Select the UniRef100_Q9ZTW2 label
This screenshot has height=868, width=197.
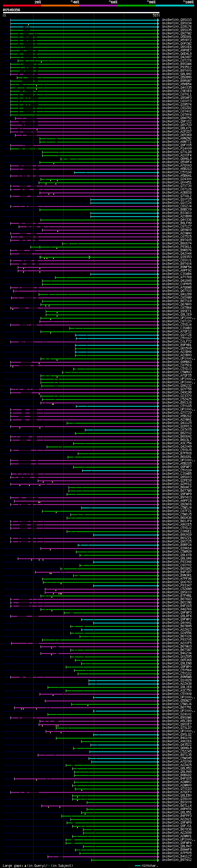(176, 33)
